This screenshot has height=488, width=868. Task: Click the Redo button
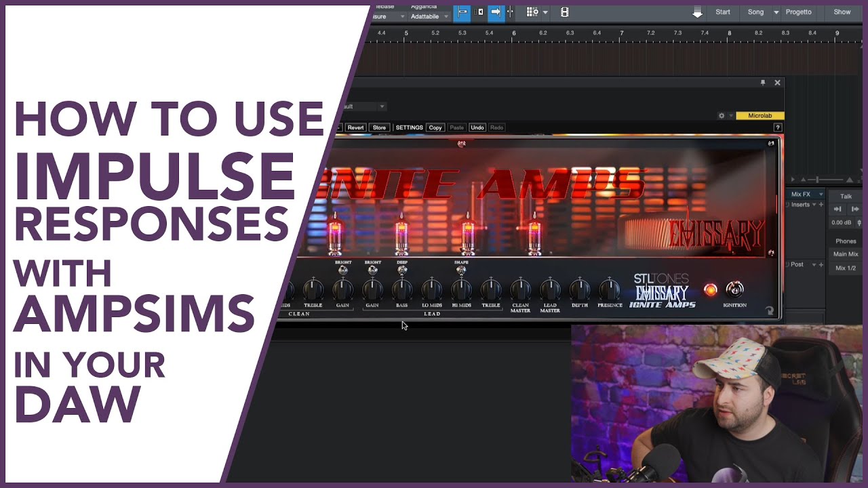click(497, 127)
